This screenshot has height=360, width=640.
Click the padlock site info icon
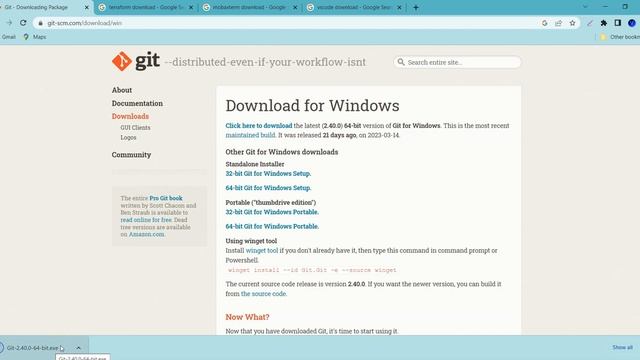(x=40, y=23)
